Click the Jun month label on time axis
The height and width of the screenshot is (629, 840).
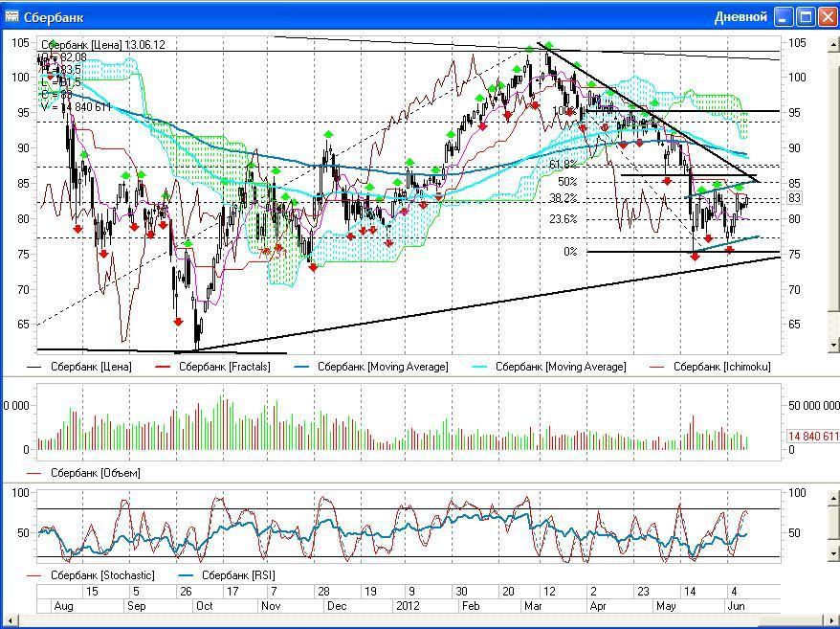tap(736, 606)
